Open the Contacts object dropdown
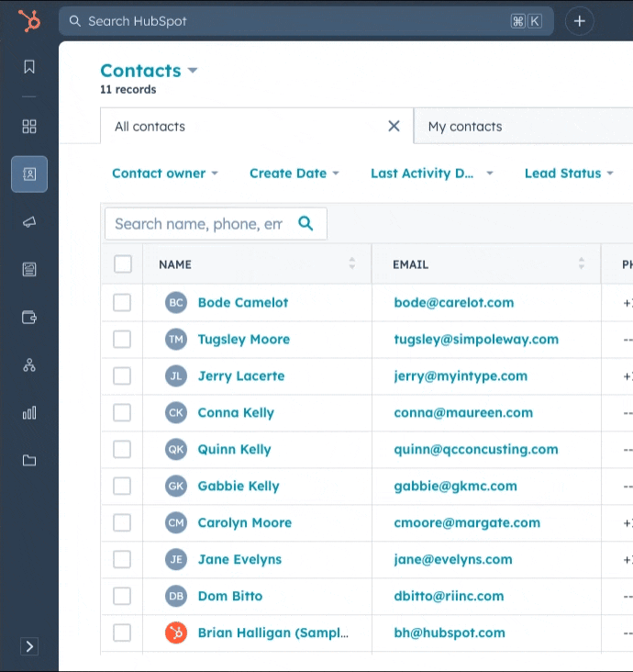Viewport: 633px width, 672px height. 149,71
